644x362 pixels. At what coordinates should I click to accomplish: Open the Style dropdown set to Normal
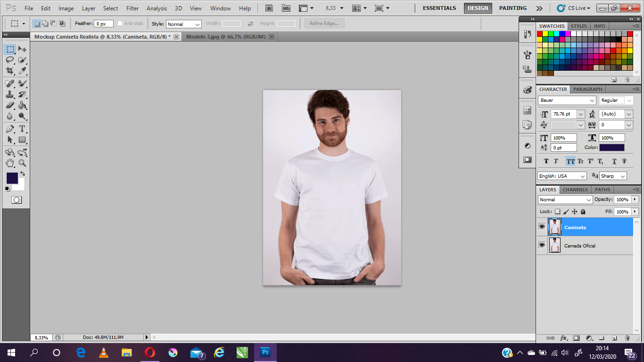(184, 24)
